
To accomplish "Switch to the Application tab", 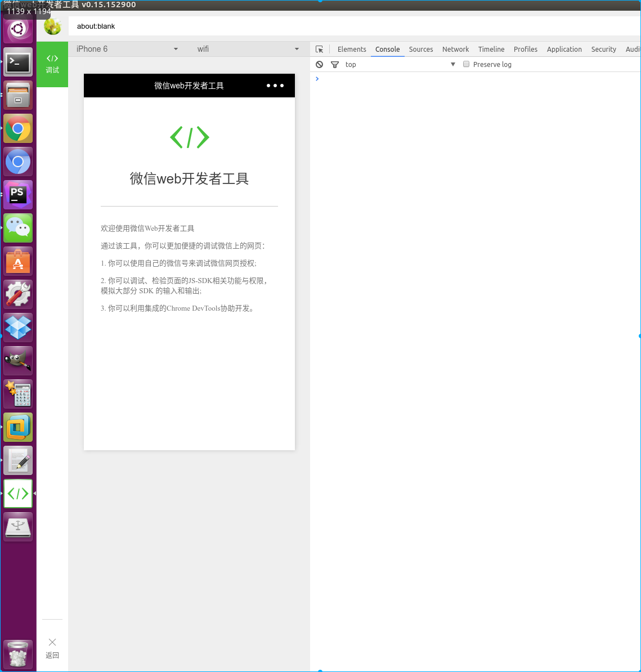I will (564, 50).
